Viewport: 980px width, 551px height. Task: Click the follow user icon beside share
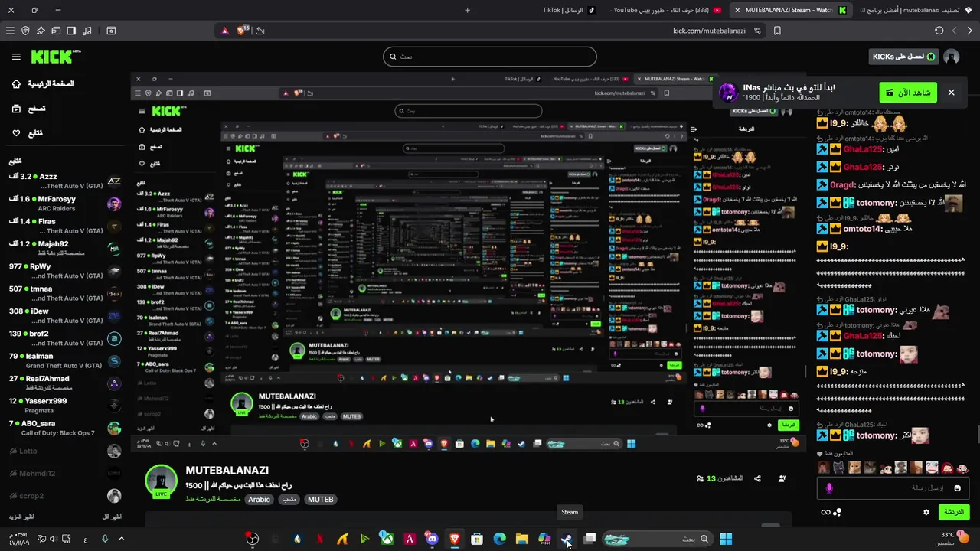click(x=782, y=478)
